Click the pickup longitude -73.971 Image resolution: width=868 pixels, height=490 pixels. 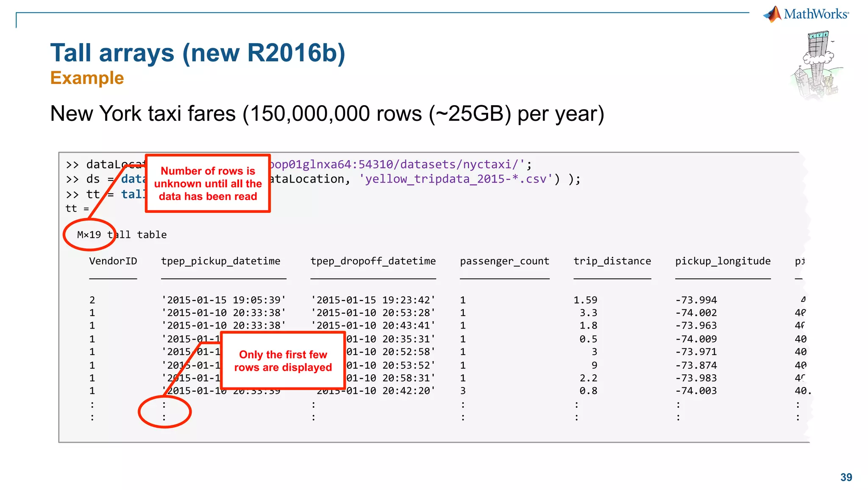[x=696, y=352]
